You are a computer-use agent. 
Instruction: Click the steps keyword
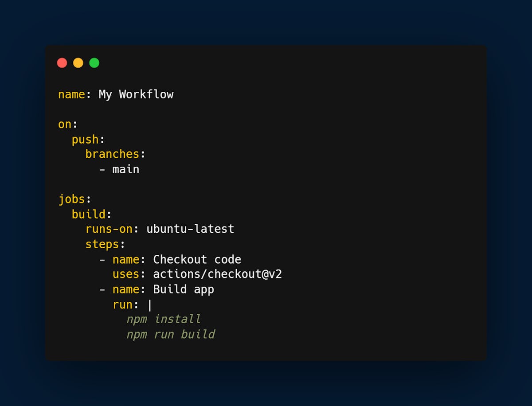(x=102, y=244)
